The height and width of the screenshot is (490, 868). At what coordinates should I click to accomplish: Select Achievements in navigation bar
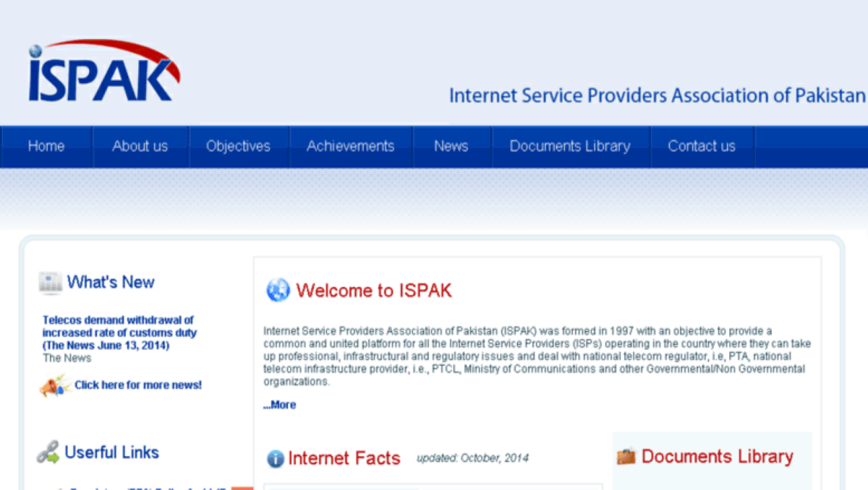pos(351,146)
